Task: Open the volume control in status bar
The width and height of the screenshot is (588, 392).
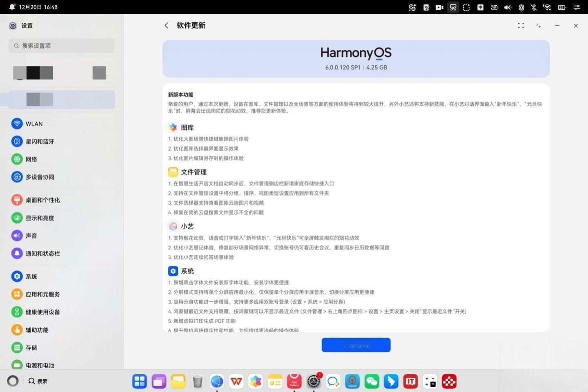Action: [508, 7]
